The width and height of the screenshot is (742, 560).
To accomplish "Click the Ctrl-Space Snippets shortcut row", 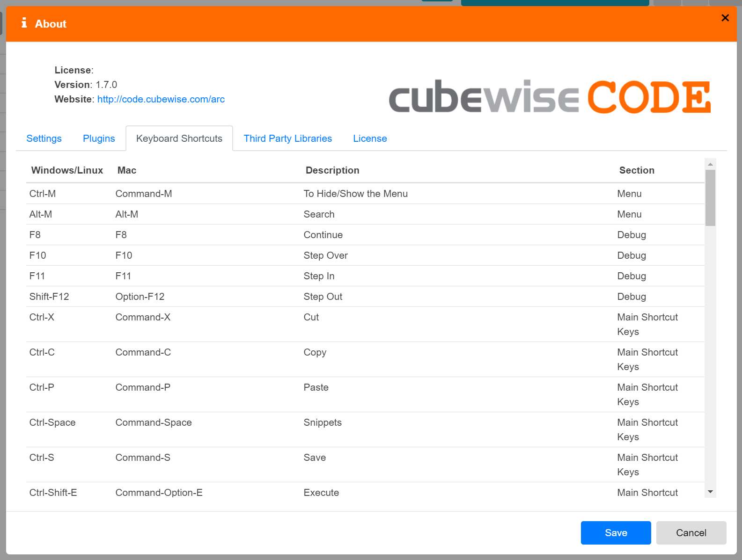I will click(322, 422).
